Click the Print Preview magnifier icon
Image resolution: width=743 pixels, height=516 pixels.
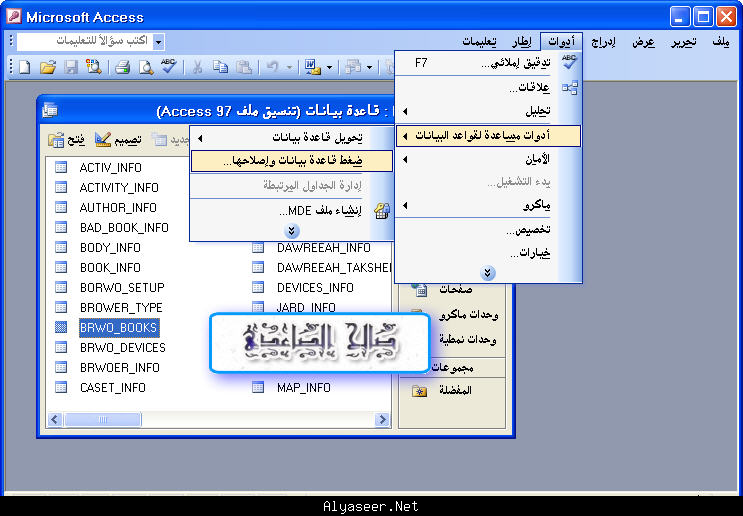point(146,67)
